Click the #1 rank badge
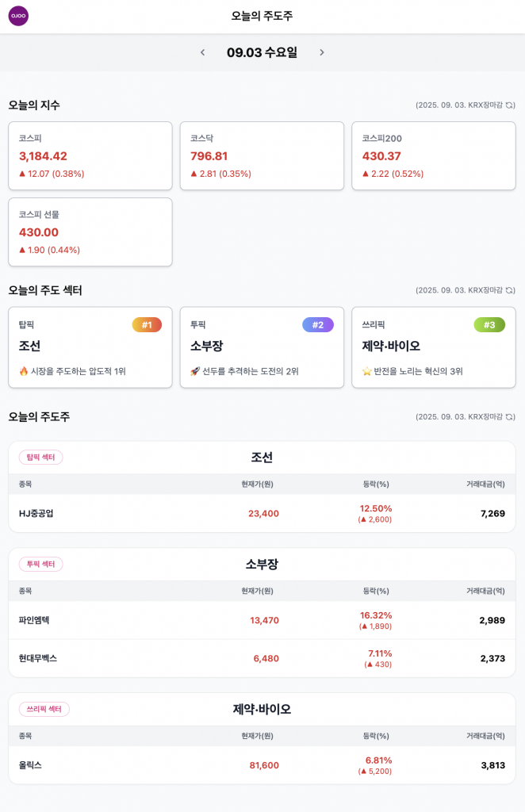The width and height of the screenshot is (525, 812). [147, 324]
